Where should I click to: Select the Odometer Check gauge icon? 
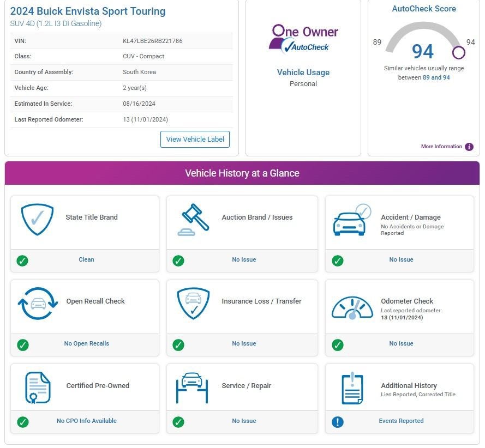352,308
